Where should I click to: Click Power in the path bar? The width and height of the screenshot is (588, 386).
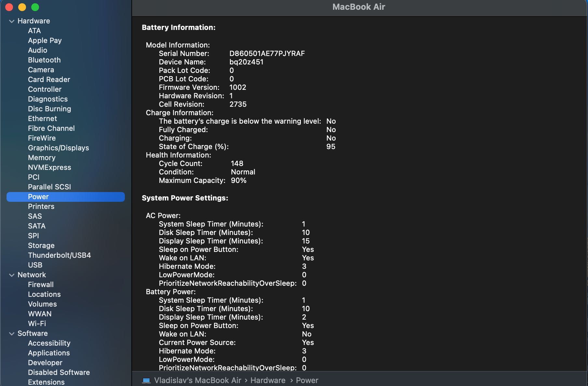307,380
